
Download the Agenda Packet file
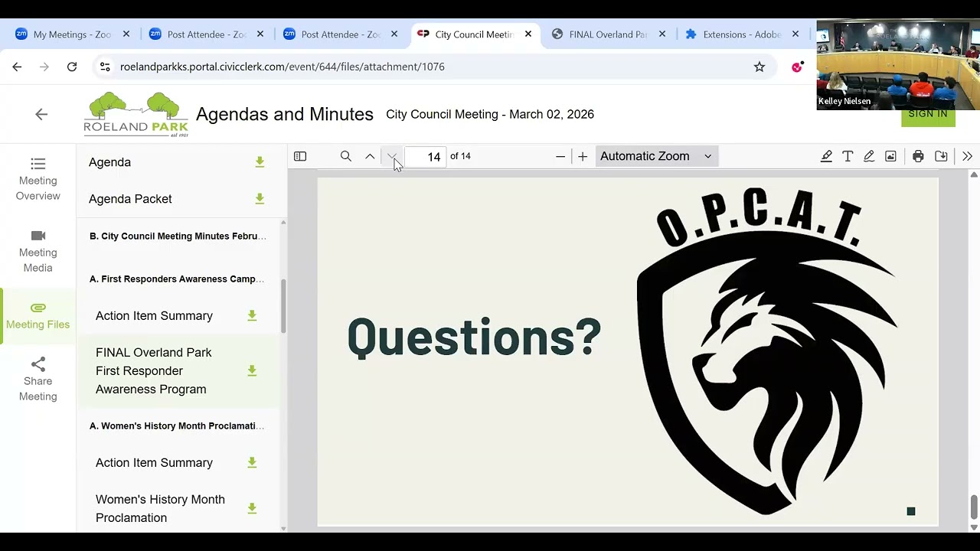point(260,199)
